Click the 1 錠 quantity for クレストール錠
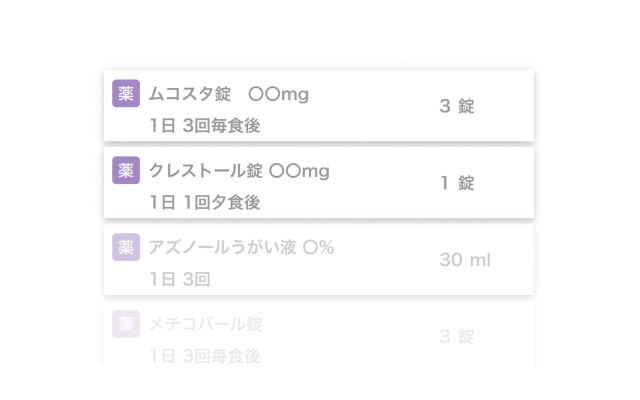Image resolution: width=640 pixels, height=400 pixels. [x=457, y=183]
